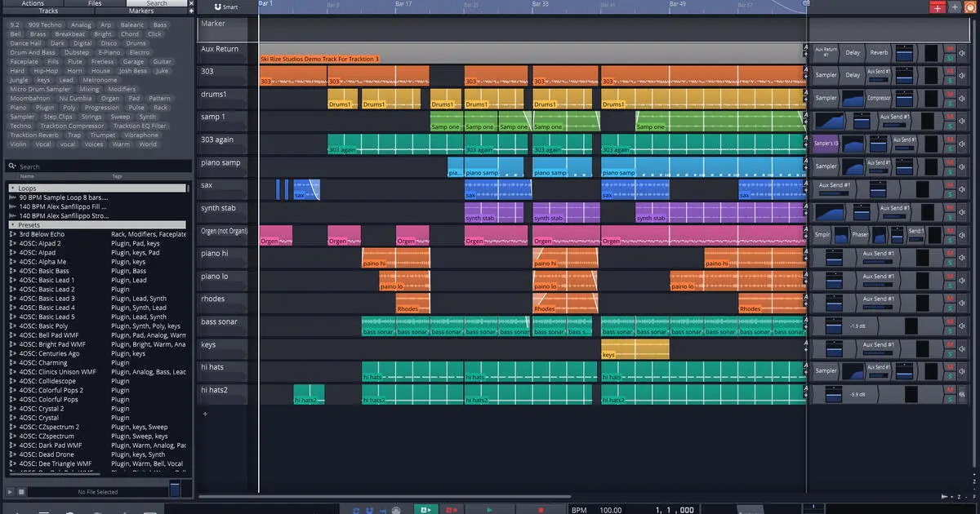980x514 pixels.
Task: Add new track via plus below hi hats2
Action: [205, 414]
